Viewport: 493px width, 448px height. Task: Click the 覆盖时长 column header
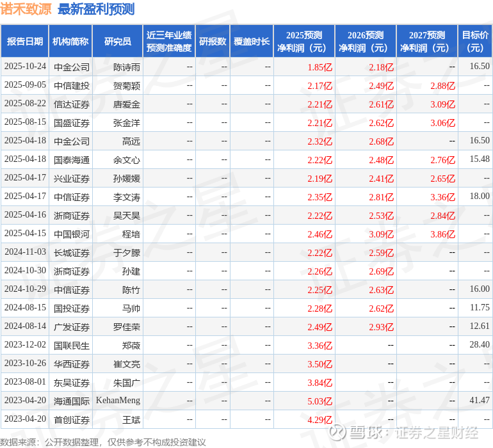(252, 41)
